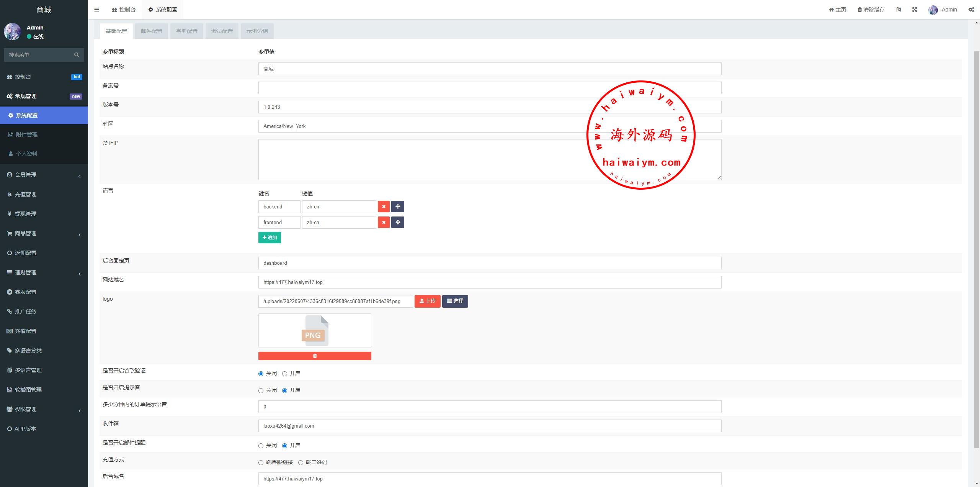Click move handle for backend row
Screen dimensions: 980x487
[x=398, y=207]
